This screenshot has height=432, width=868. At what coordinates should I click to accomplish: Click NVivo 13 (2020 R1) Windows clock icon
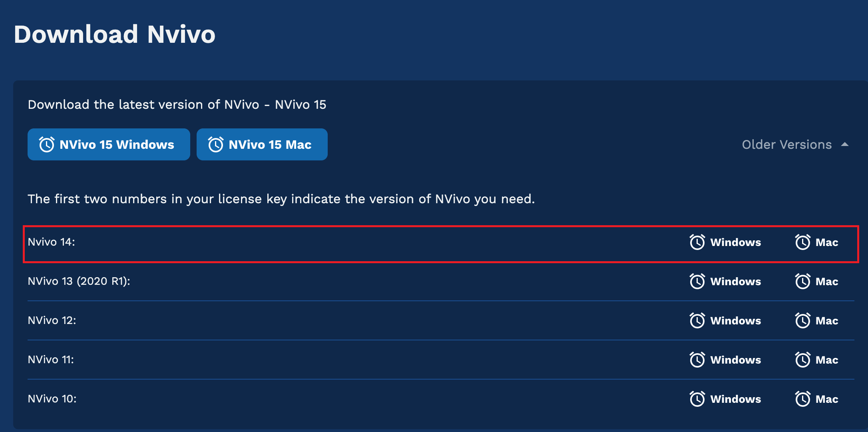tap(697, 281)
